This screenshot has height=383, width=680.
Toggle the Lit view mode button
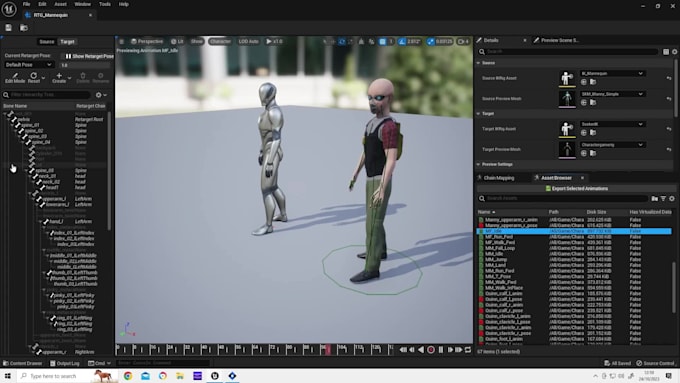point(177,42)
